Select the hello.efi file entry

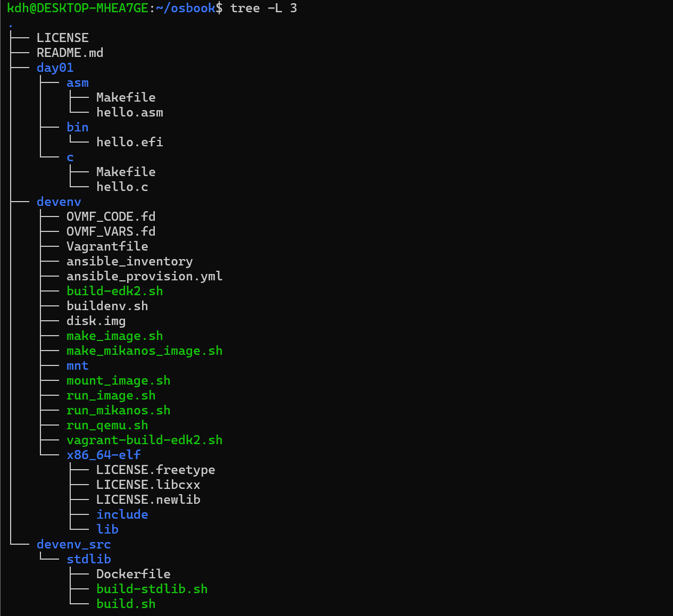pos(129,142)
